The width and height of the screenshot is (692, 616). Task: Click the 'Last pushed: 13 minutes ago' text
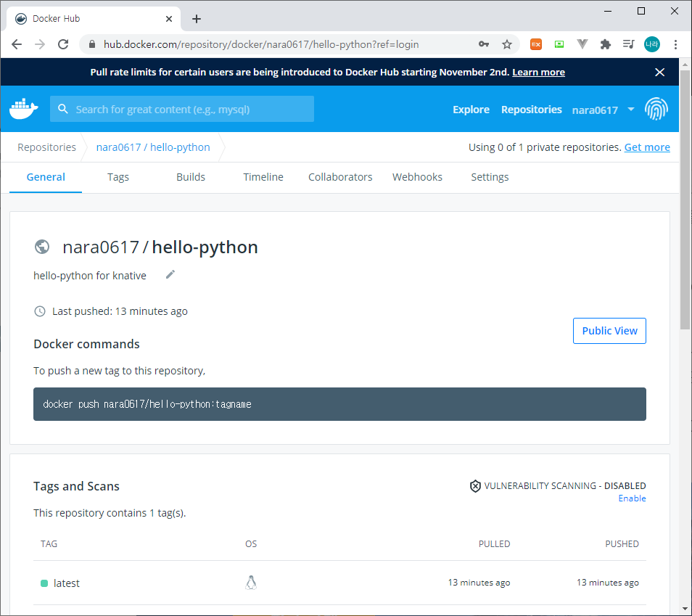click(120, 311)
